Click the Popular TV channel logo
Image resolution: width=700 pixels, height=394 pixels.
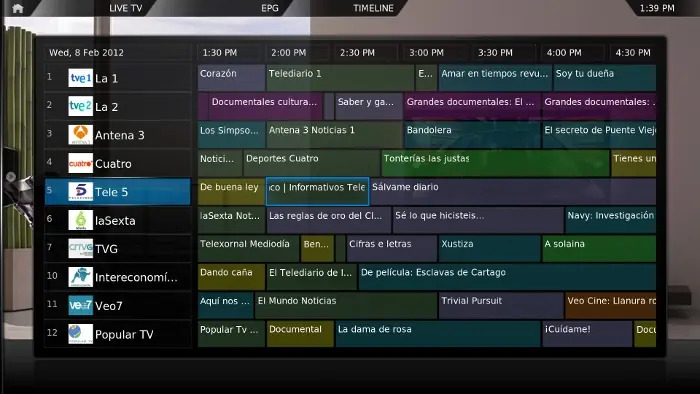80,334
